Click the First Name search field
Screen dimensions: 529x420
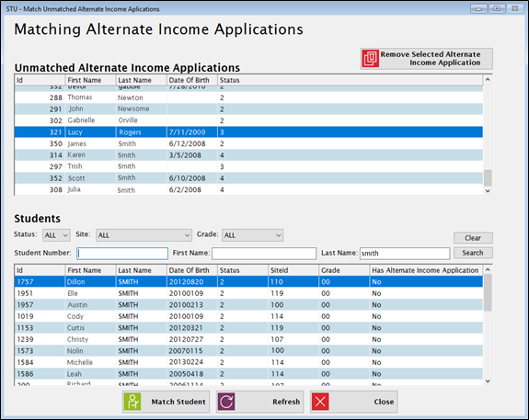[x=264, y=254]
